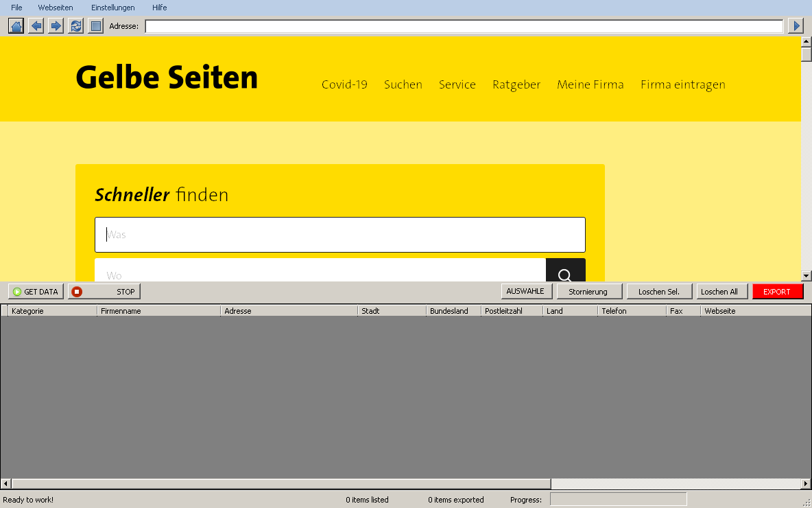
Task: Click the '0 items exported' status text
Action: coord(455,500)
